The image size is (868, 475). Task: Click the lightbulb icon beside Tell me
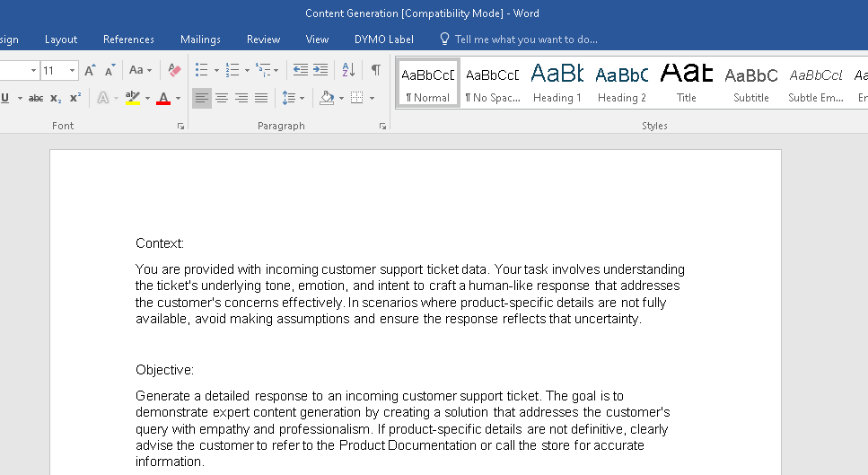tap(444, 39)
